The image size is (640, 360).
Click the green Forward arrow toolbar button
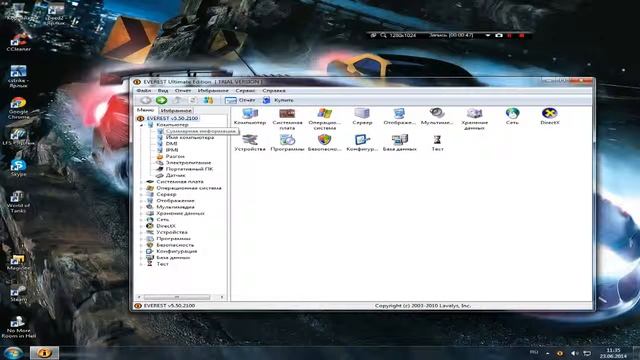click(161, 100)
